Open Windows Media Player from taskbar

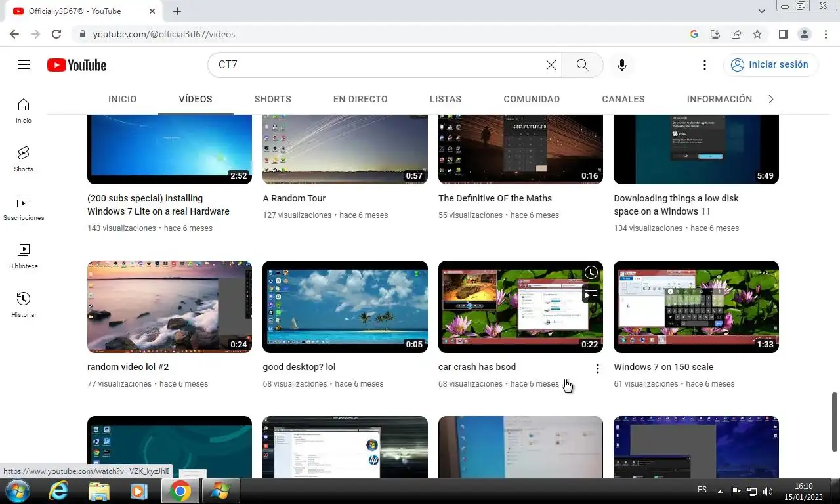(138, 491)
